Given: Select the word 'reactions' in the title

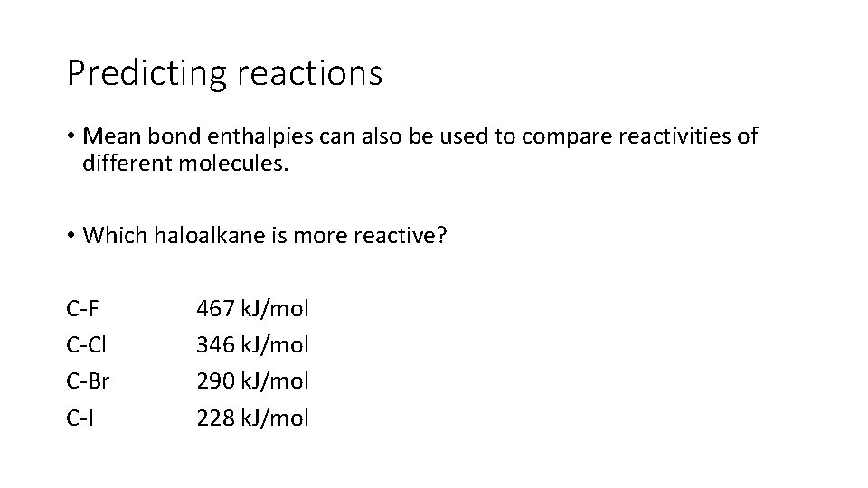Looking at the screenshot, I should tap(310, 73).
